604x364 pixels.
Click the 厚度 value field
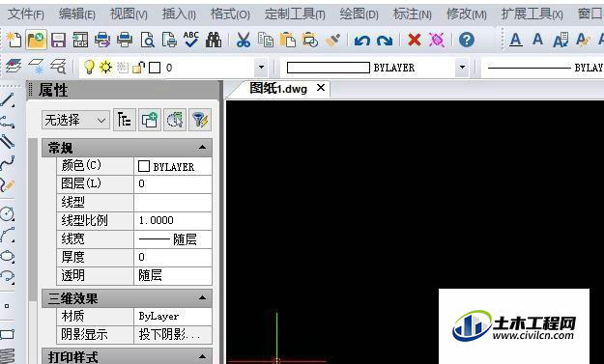(173, 257)
